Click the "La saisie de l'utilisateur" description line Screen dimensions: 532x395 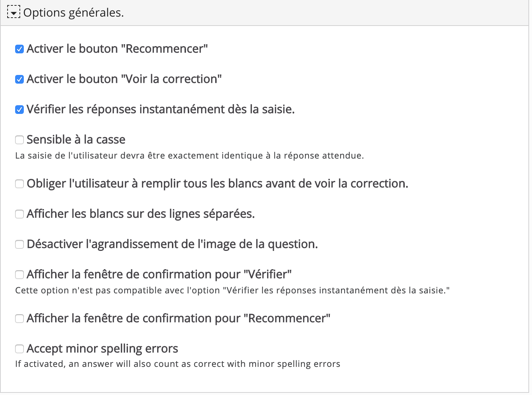190,156
